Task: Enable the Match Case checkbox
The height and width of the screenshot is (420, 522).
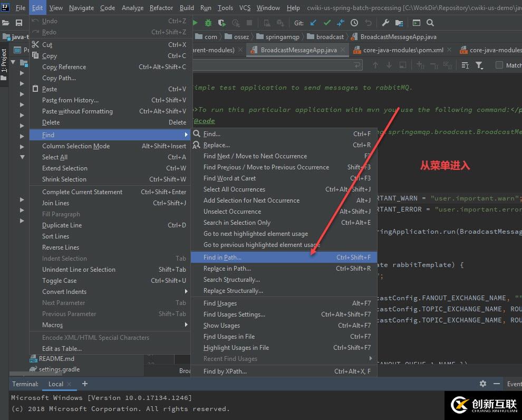Action: point(499,64)
